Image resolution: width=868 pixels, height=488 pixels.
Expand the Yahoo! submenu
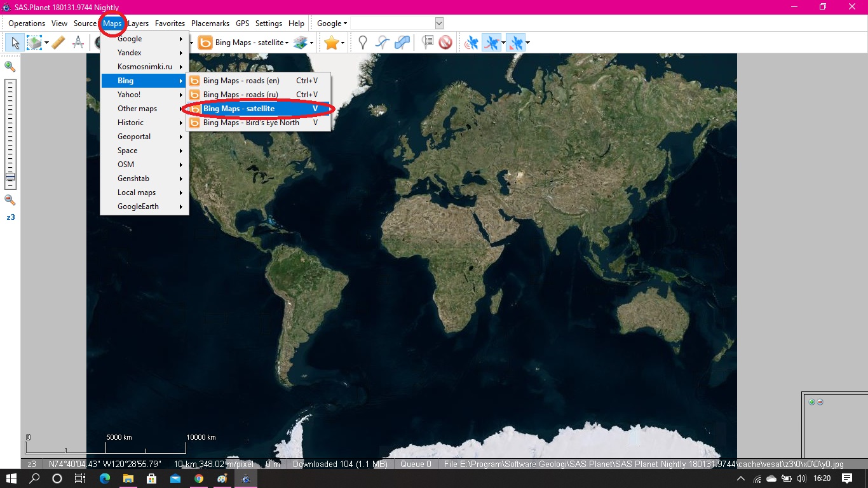click(x=144, y=95)
